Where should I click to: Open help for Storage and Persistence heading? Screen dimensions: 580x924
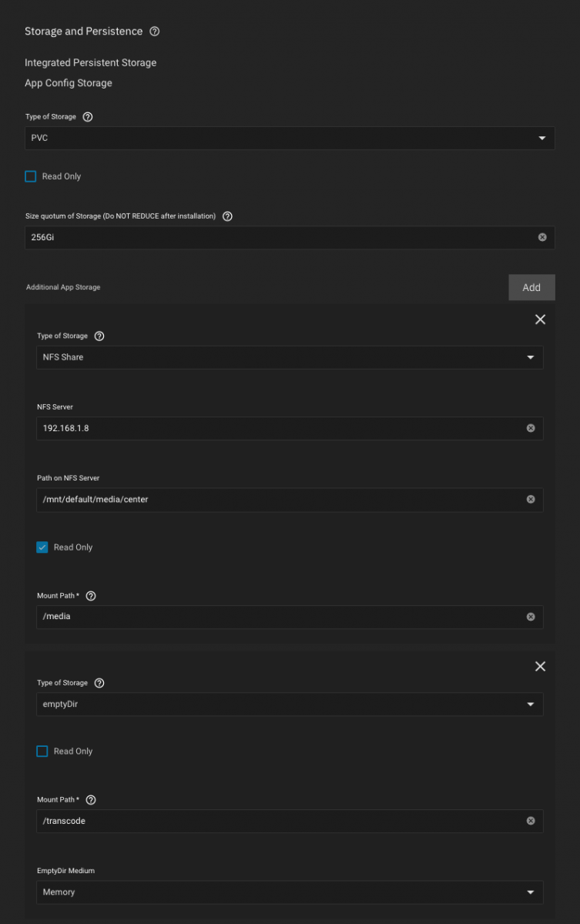(155, 32)
